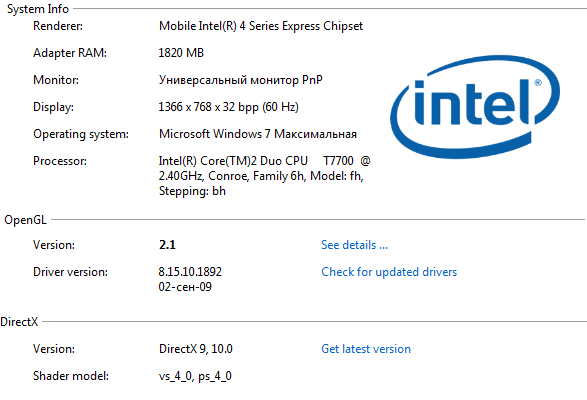This screenshot has width=587, height=400.
Task: Click the OpenGL version number 2.1
Action: [x=167, y=245]
